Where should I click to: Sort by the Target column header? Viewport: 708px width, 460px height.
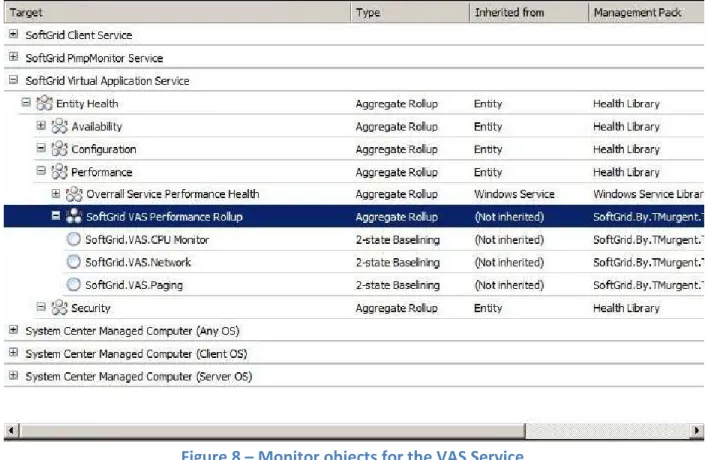tap(177, 13)
